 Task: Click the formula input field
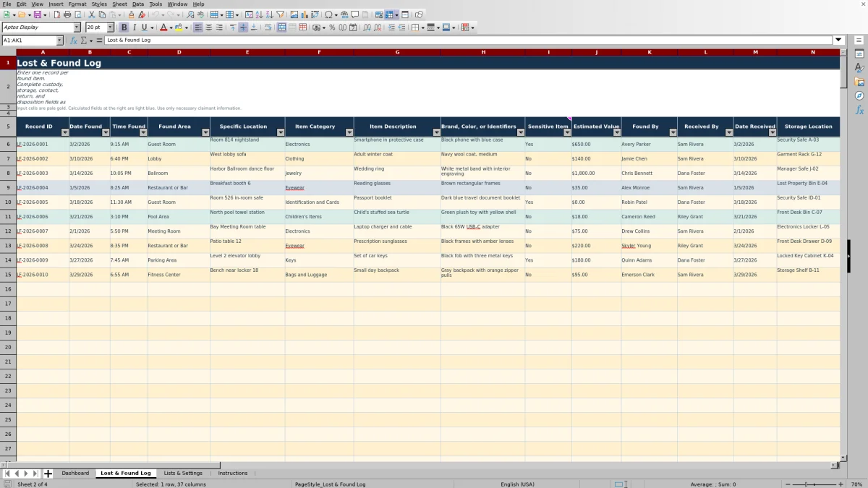(469, 40)
